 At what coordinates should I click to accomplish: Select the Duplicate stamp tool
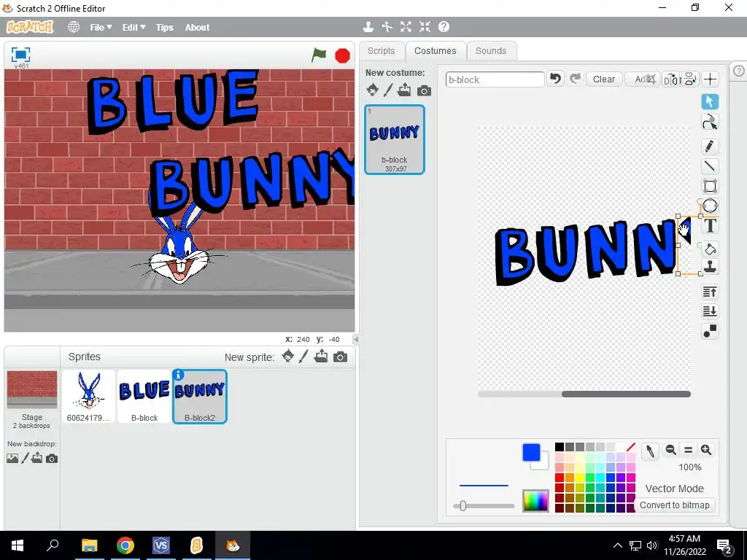pyautogui.click(x=710, y=267)
